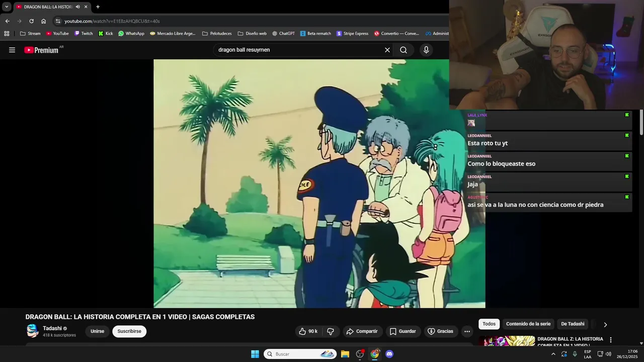Open a new browser tab

[x=98, y=7]
